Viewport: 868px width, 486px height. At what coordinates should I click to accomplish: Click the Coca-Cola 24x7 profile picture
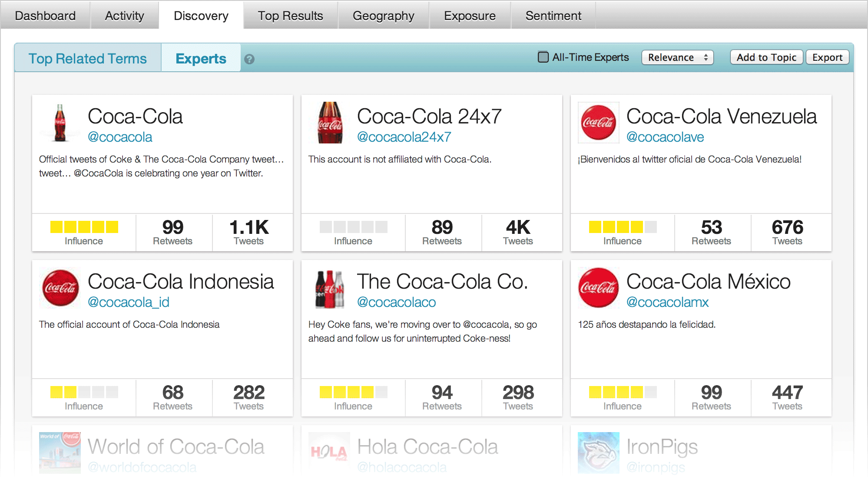click(x=329, y=123)
